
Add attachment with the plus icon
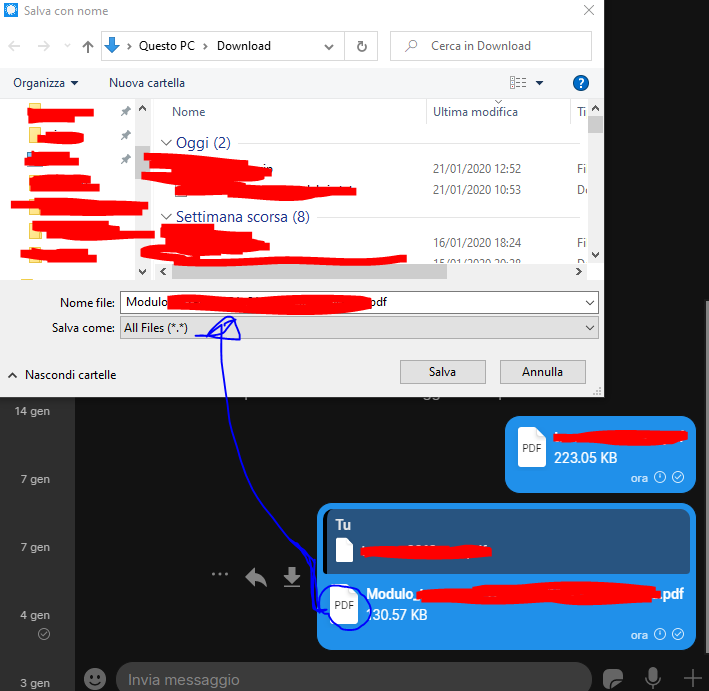(692, 678)
